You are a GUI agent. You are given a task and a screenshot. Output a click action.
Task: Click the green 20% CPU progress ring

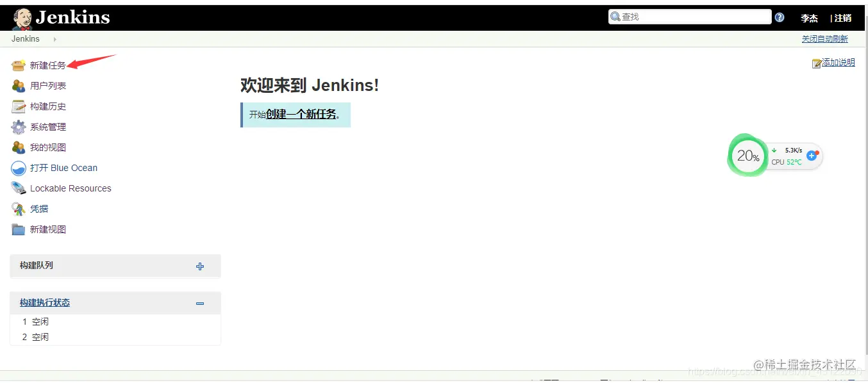coord(747,155)
